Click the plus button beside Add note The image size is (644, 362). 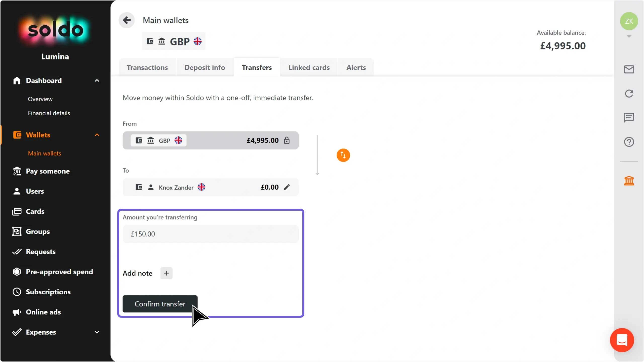pyautogui.click(x=166, y=273)
